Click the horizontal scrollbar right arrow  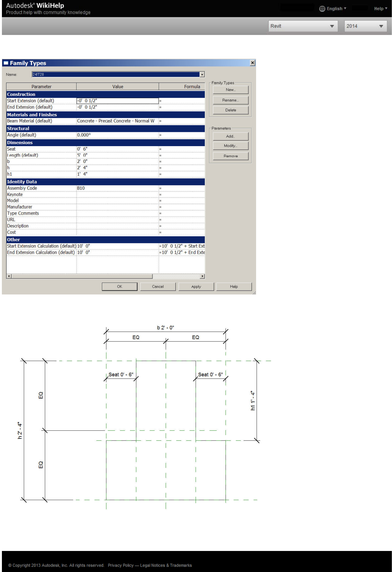[202, 276]
